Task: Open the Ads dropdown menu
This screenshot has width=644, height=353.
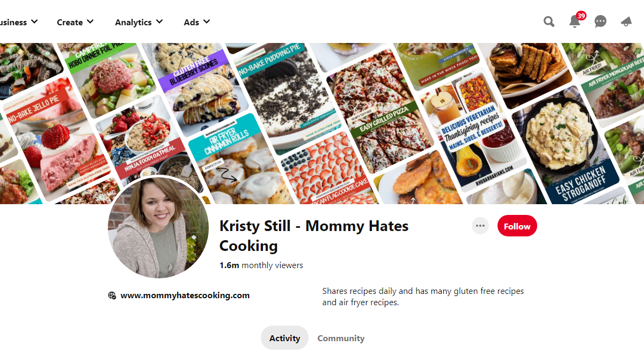Action: tap(197, 22)
